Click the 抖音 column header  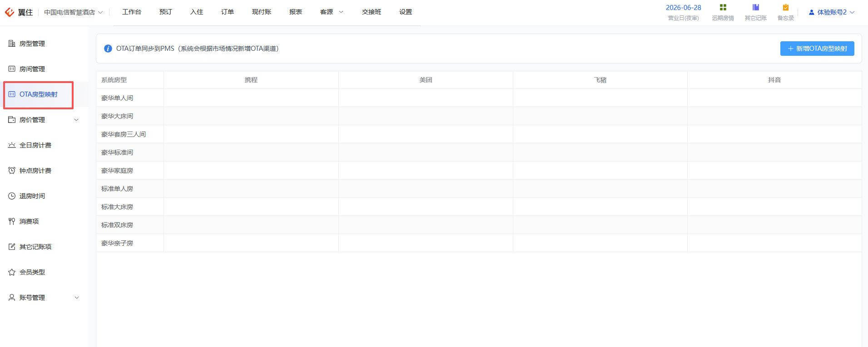(x=774, y=80)
